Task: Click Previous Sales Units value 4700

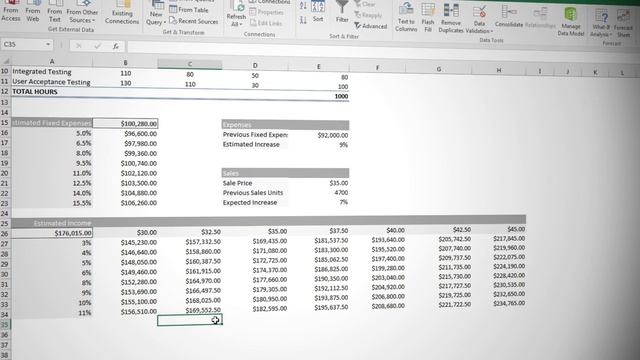Action: pyautogui.click(x=318, y=193)
